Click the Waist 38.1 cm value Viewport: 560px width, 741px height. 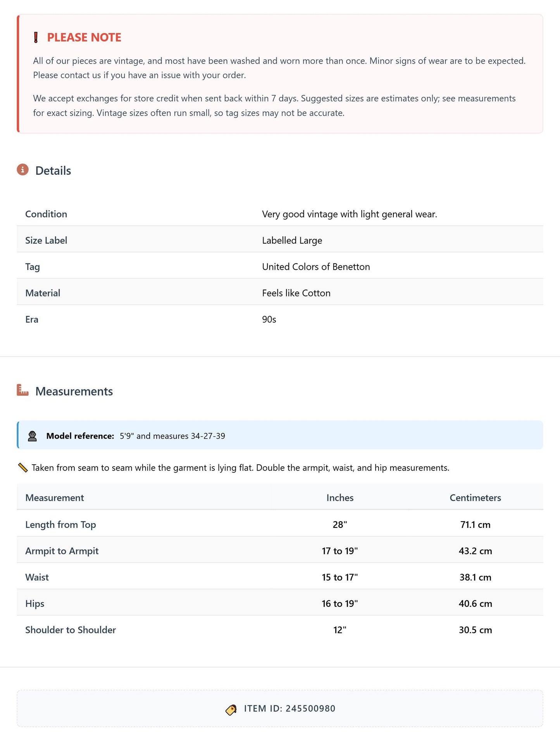tap(475, 577)
